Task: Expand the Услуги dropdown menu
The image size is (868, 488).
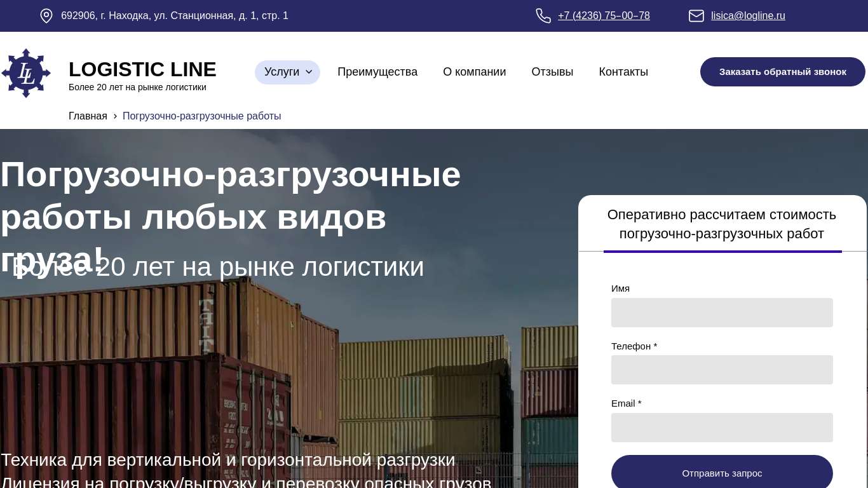Action: [287, 72]
